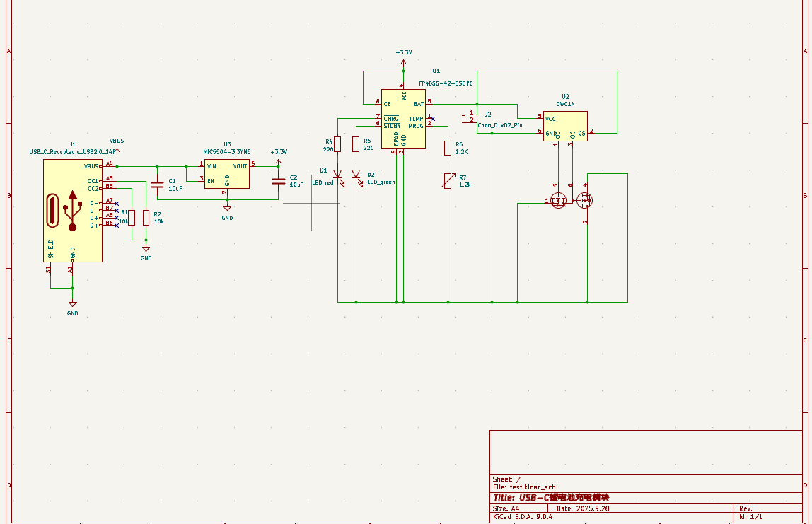Screen dimensions: 812x524
Task: Click capacitor C1 10uF
Action: [157, 185]
